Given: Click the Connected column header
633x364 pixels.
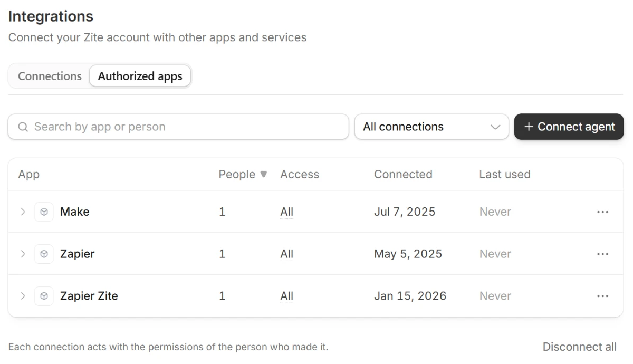Looking at the screenshot, I should (403, 174).
